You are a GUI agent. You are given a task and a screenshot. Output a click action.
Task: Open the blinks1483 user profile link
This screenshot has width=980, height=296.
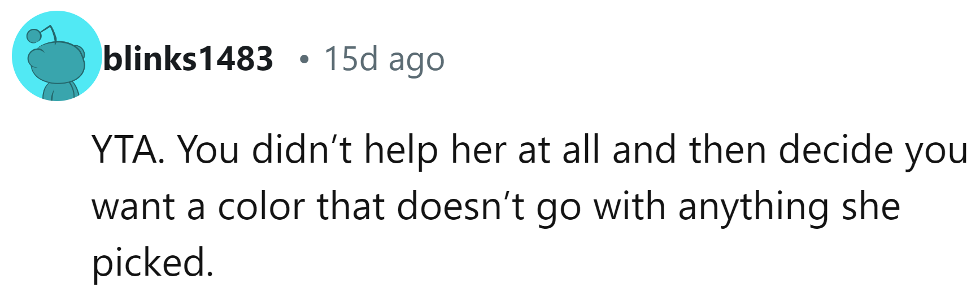pyautogui.click(x=188, y=59)
